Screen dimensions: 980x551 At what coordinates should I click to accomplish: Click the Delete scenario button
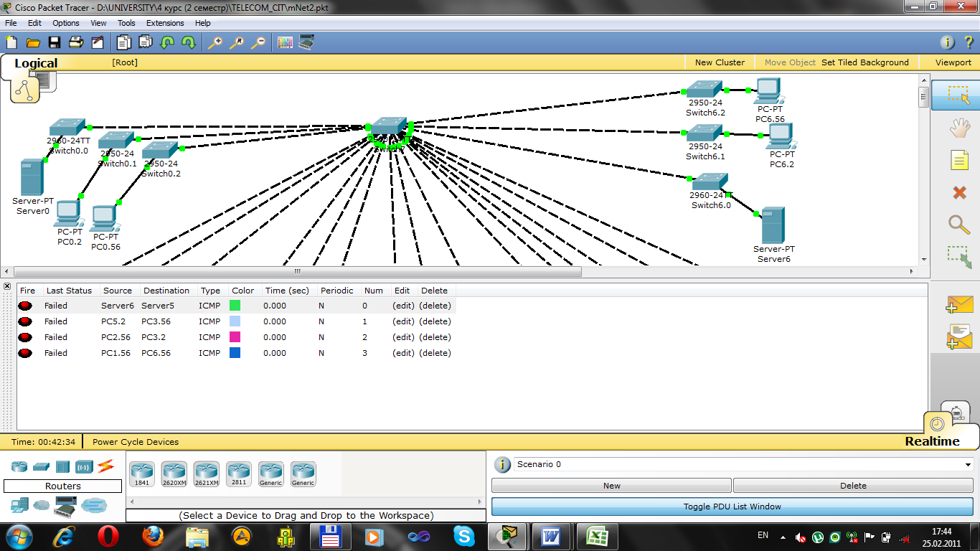click(853, 486)
